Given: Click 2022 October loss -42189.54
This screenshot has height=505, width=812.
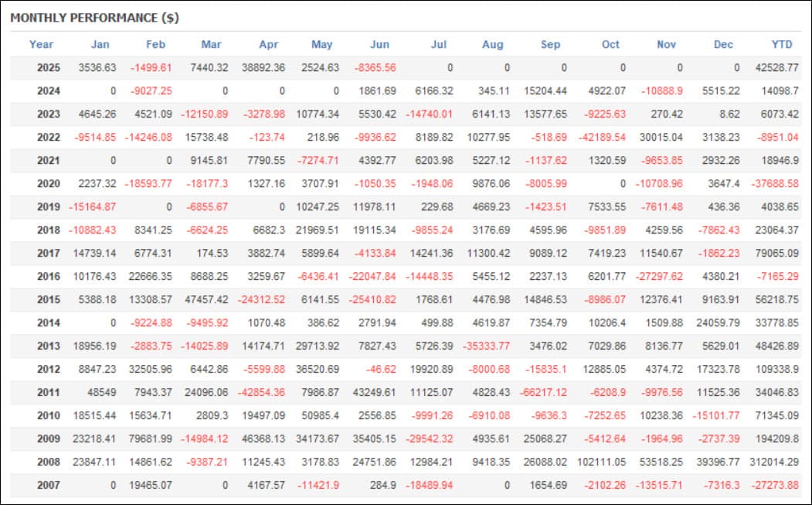Looking at the screenshot, I should (x=602, y=138).
